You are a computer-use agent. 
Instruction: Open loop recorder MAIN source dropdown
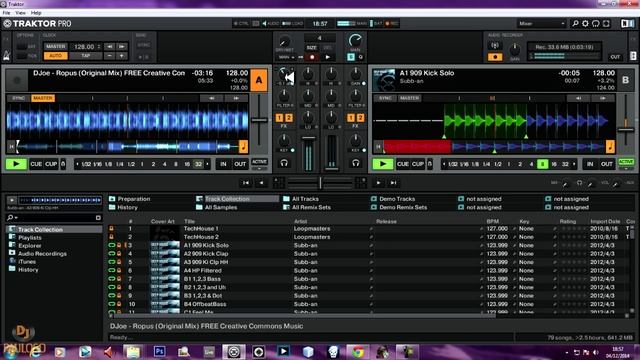click(286, 57)
